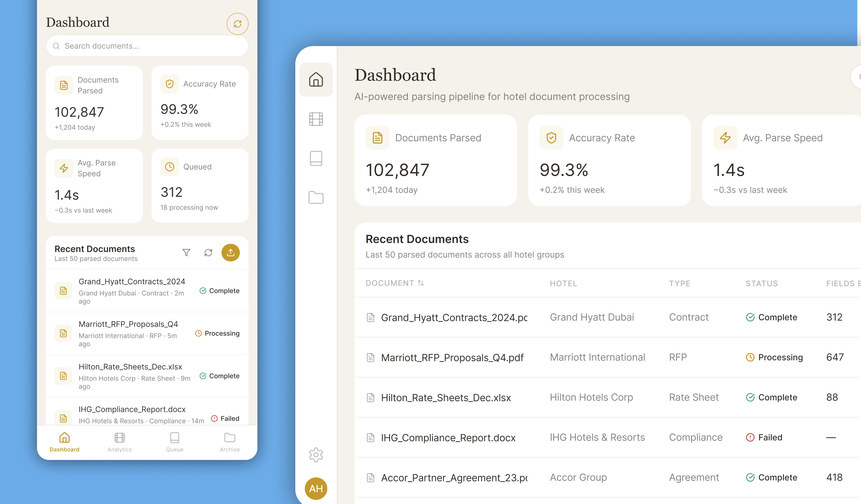Click the Rate Sheet type cell in the desktop table
Image resolution: width=861 pixels, height=504 pixels.
pyautogui.click(x=694, y=398)
